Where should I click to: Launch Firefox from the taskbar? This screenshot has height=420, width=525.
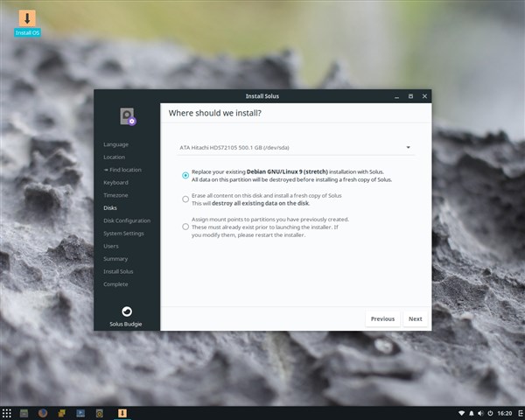click(42, 413)
